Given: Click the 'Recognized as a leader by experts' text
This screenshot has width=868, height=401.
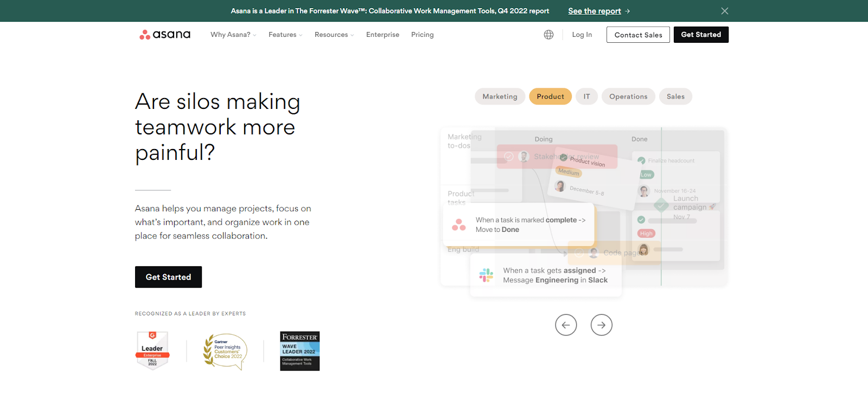Looking at the screenshot, I should 190,314.
